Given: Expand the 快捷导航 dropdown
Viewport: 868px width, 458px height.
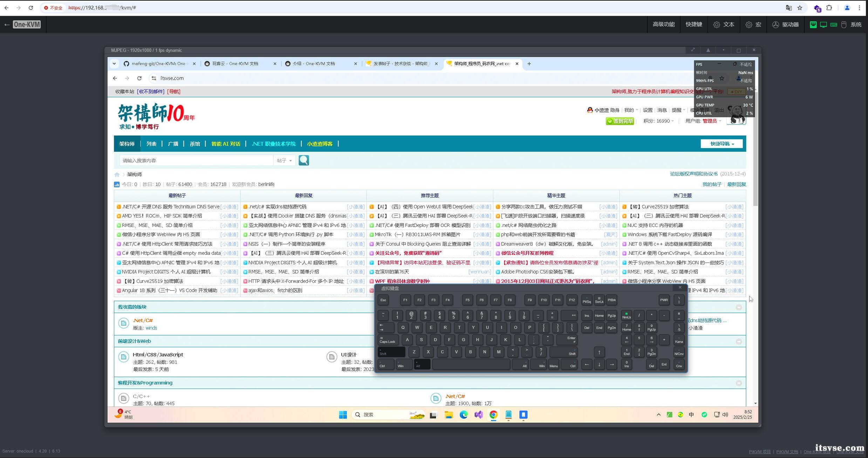Looking at the screenshot, I should point(722,144).
